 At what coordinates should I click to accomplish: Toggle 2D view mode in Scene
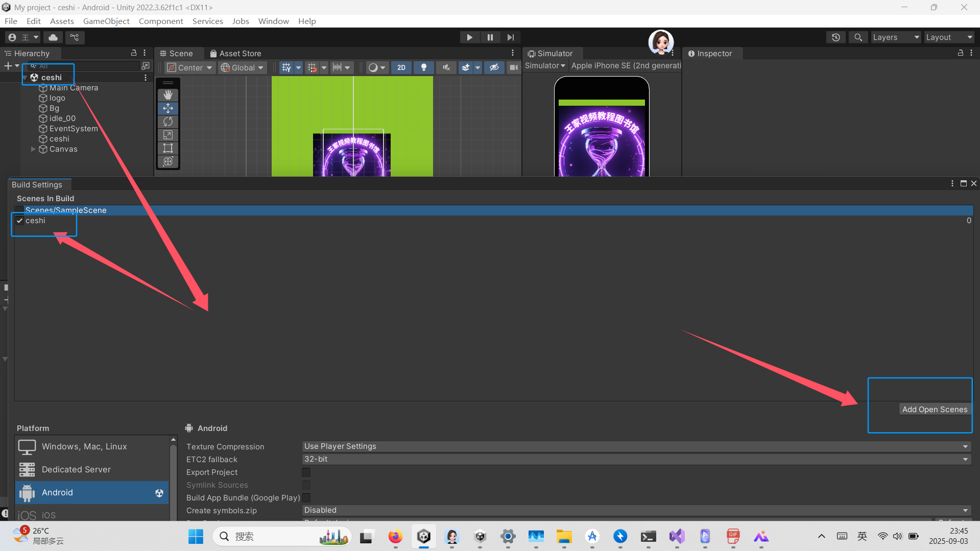(x=401, y=67)
